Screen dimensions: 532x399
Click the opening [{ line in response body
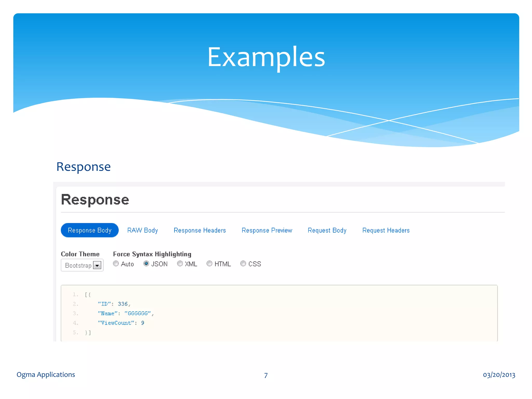[88, 295]
